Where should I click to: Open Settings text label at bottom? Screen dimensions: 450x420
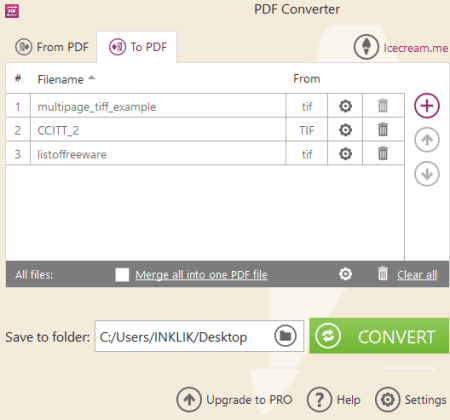[x=425, y=399]
